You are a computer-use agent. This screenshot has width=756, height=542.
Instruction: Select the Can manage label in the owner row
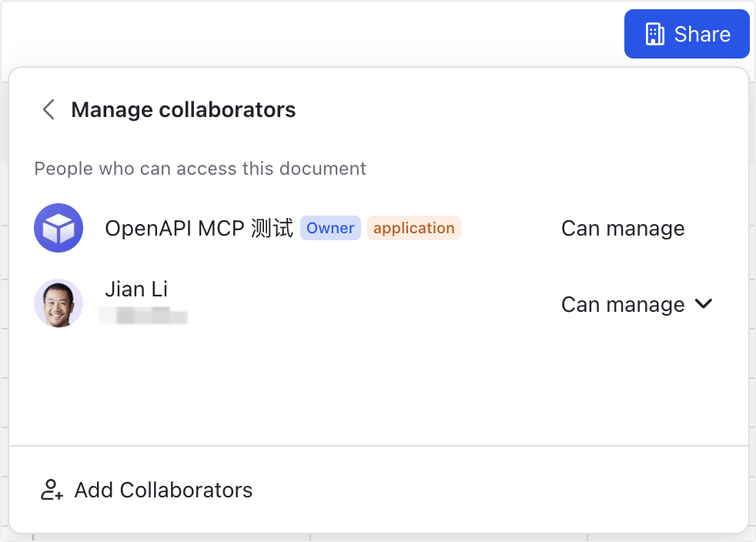(623, 228)
